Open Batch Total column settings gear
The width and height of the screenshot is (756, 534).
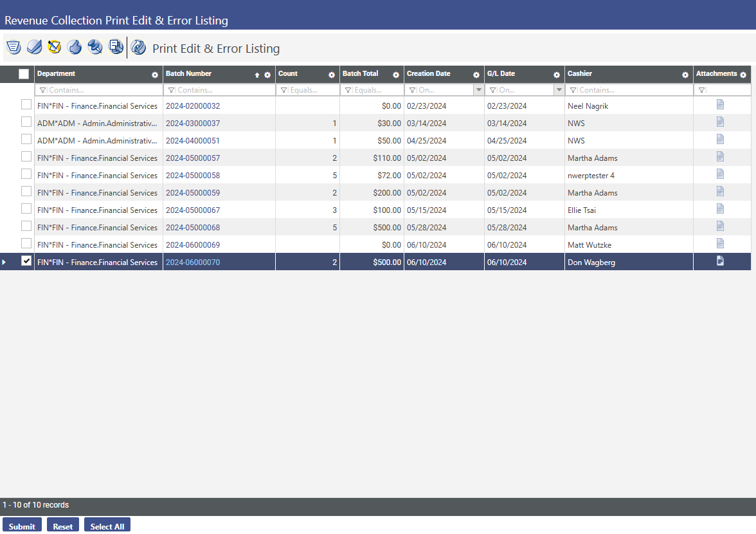(396, 75)
